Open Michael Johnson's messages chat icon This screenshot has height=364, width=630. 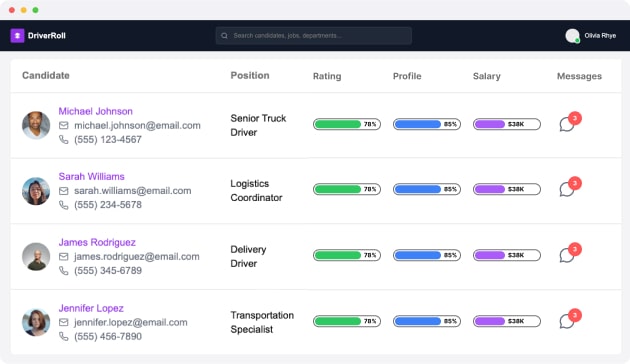pos(567,124)
